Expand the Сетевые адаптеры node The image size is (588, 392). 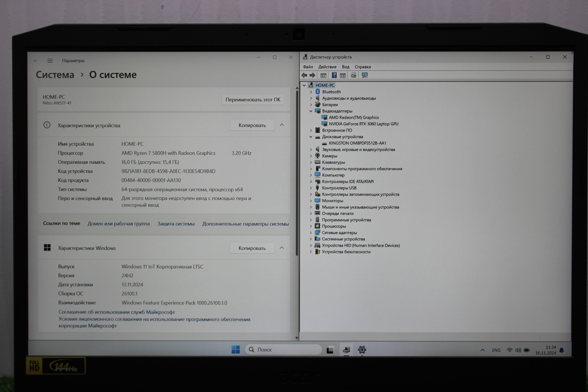point(311,233)
